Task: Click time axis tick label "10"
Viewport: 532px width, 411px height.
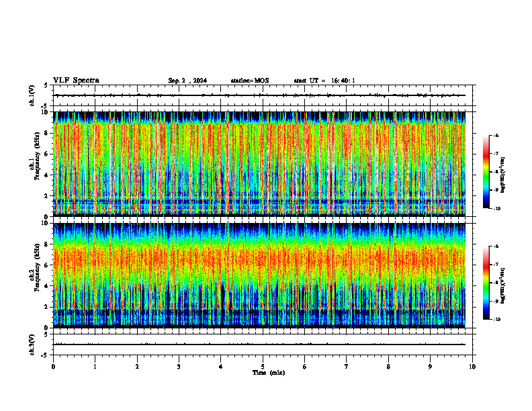Action: point(472,367)
